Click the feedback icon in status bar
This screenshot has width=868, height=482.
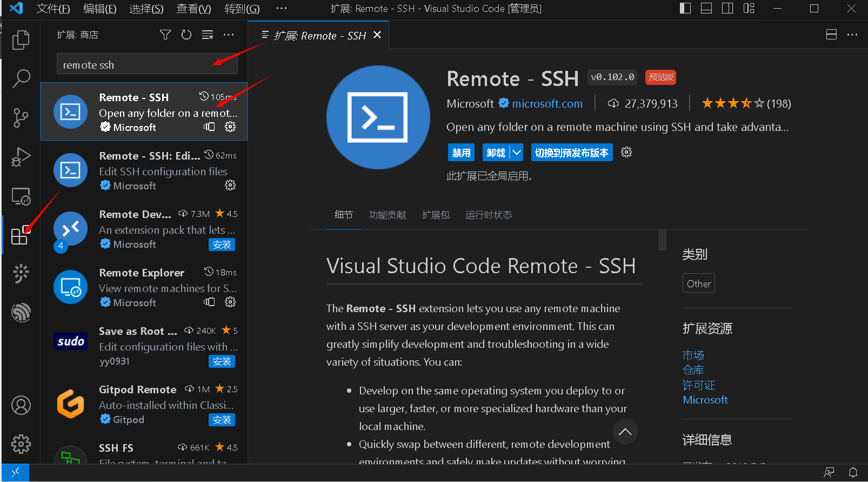point(829,473)
